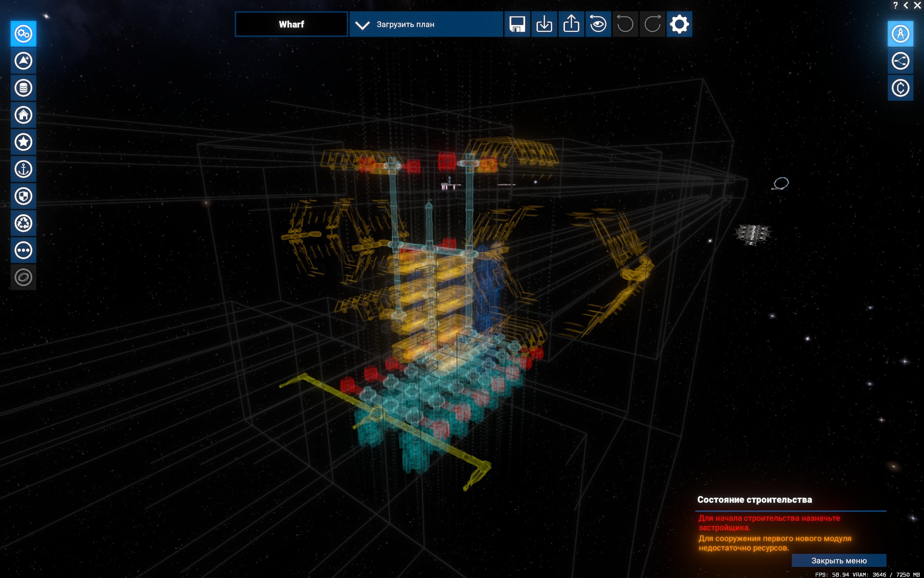The height and width of the screenshot is (578, 924).
Task: Click the import plan download icon
Action: 544,24
